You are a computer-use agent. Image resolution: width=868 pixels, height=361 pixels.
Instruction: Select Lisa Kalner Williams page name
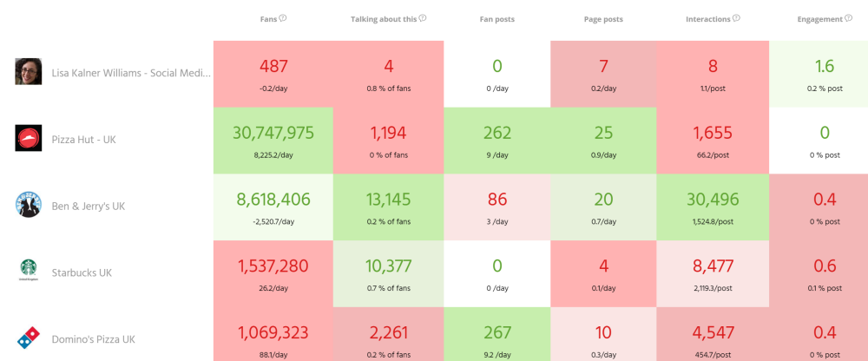point(130,72)
